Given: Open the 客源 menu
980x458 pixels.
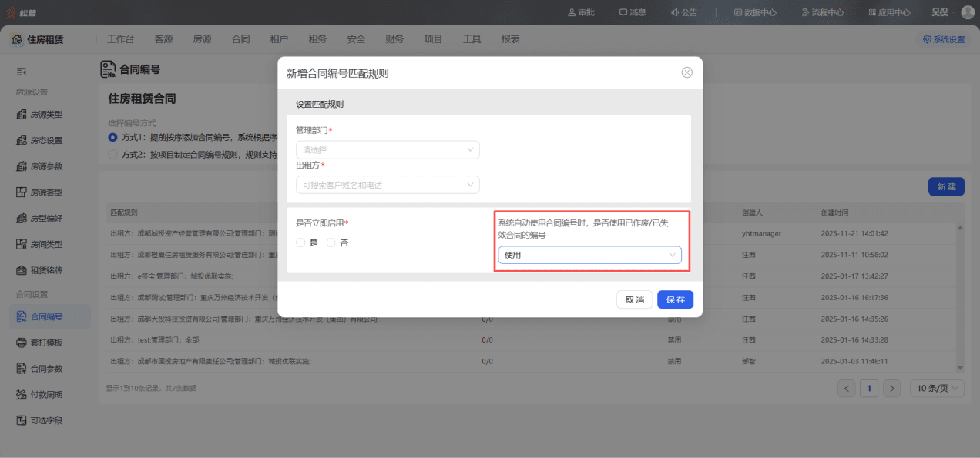Looking at the screenshot, I should coord(163,39).
